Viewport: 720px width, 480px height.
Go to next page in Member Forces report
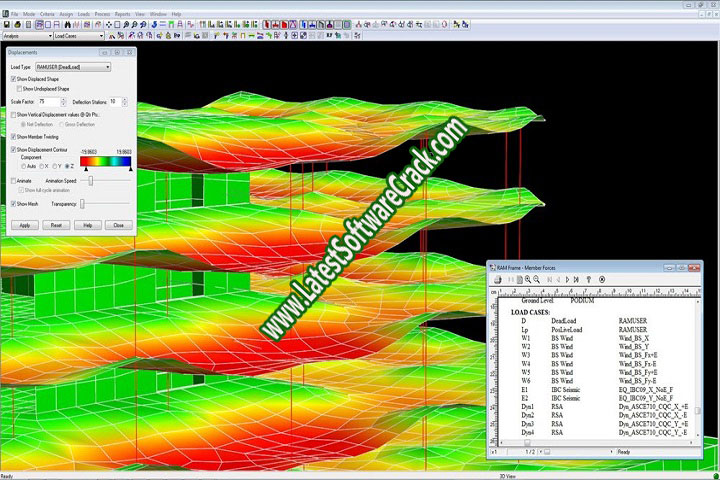568,279
